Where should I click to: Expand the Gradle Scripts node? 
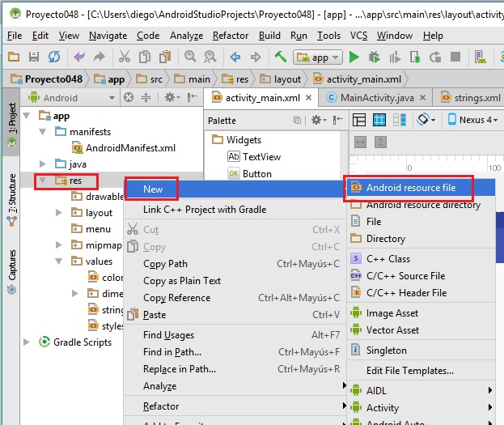(27, 342)
